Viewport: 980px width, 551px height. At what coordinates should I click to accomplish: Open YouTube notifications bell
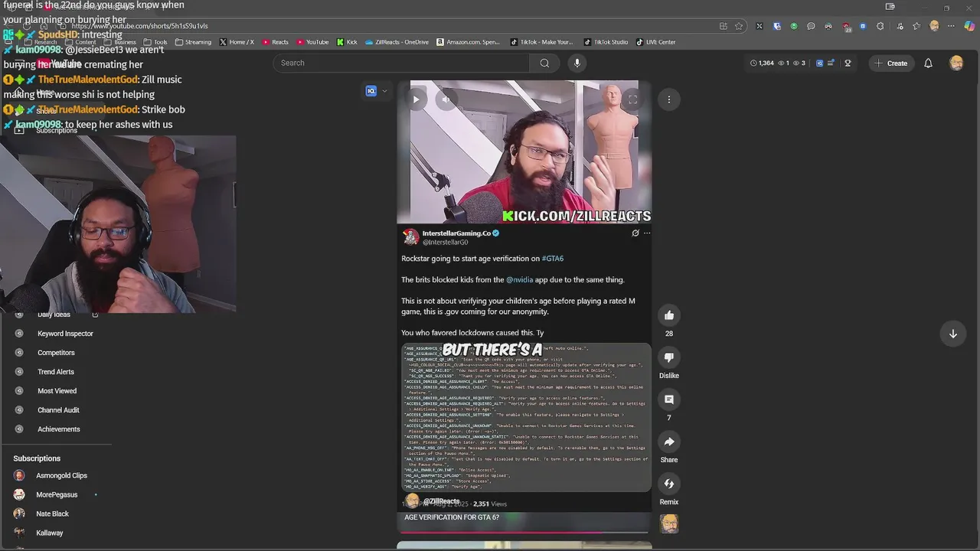928,63
